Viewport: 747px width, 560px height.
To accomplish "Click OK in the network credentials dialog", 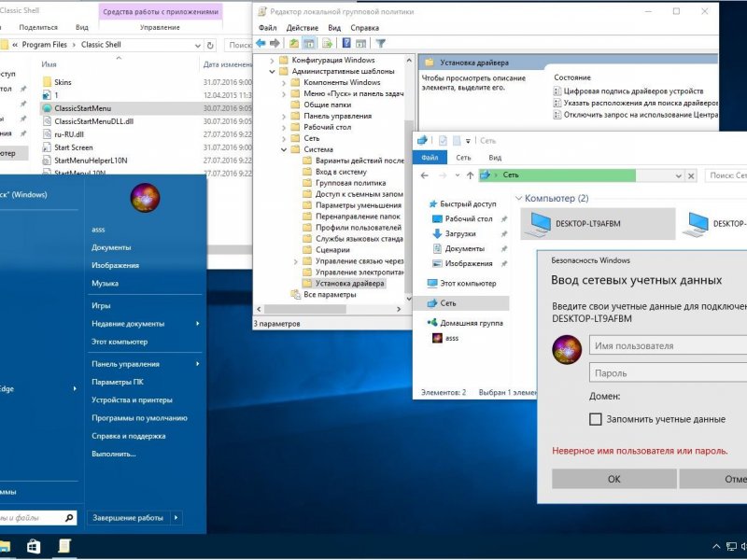I will 614,479.
